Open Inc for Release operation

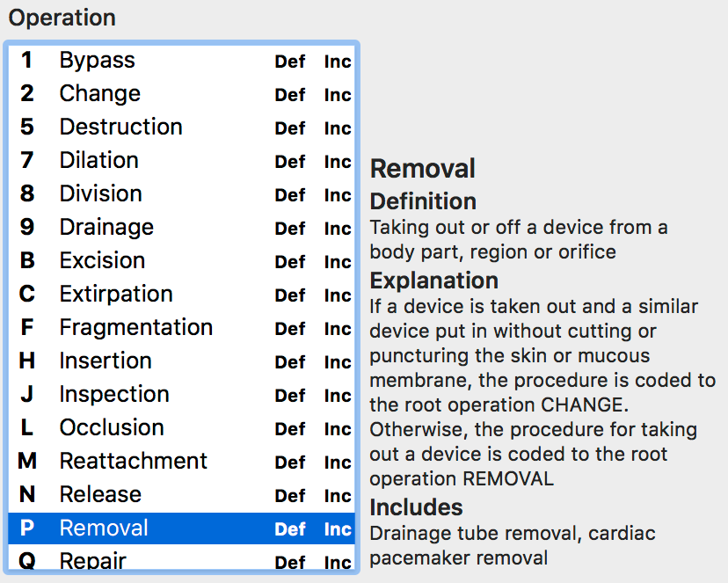coord(338,496)
